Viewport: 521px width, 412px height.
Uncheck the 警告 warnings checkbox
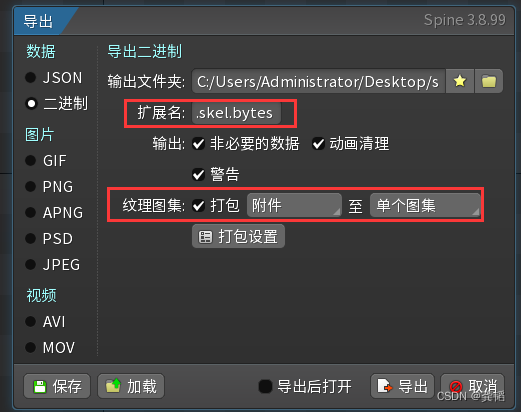[199, 174]
